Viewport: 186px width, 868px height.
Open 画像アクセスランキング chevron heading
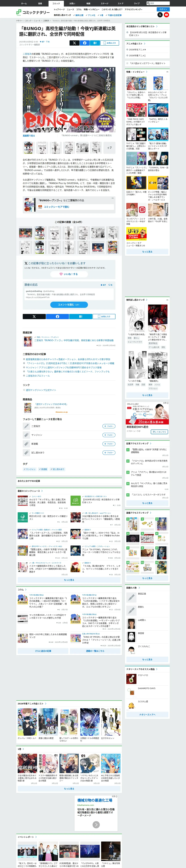click(x=139, y=513)
